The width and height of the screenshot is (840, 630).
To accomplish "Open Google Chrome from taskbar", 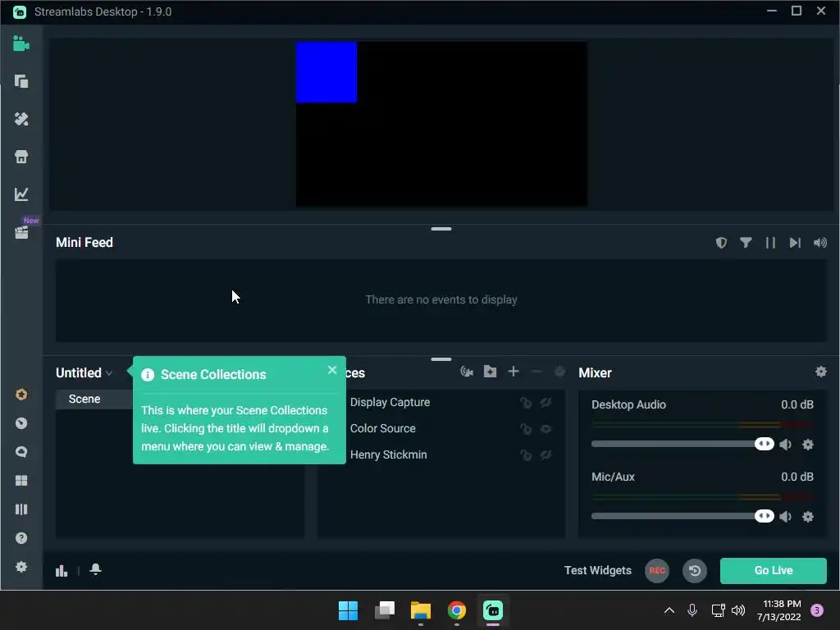I will pyautogui.click(x=456, y=610).
